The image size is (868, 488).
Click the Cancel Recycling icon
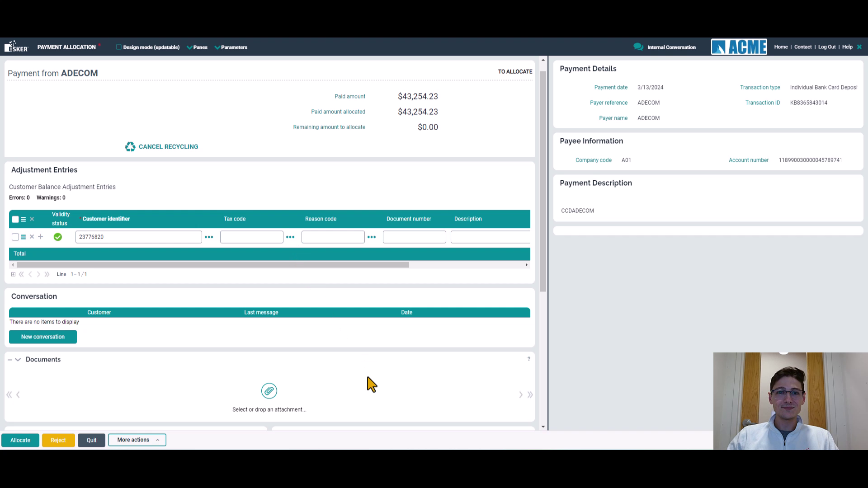pos(130,146)
